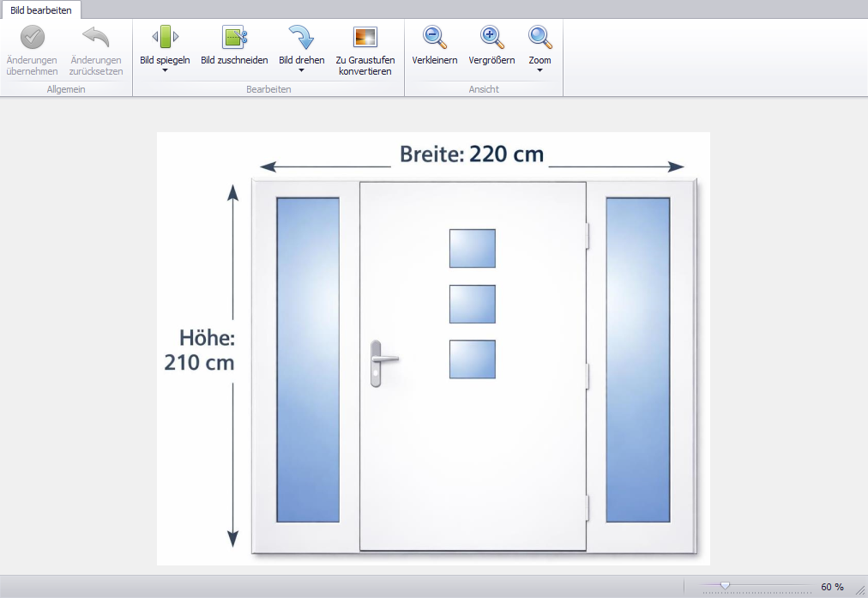Switch to the Bild bearbeiten tab
Image resolution: width=868 pixels, height=598 pixels.
[41, 9]
